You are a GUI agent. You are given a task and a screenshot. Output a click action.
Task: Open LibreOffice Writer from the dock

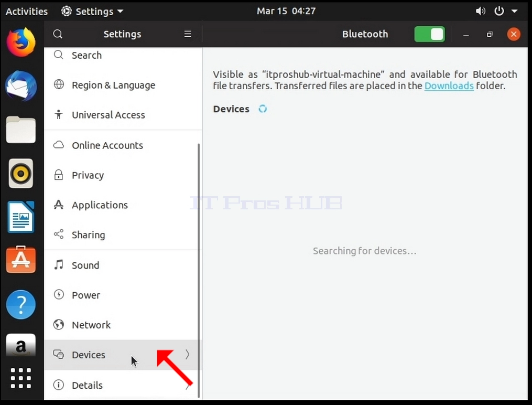click(20, 217)
